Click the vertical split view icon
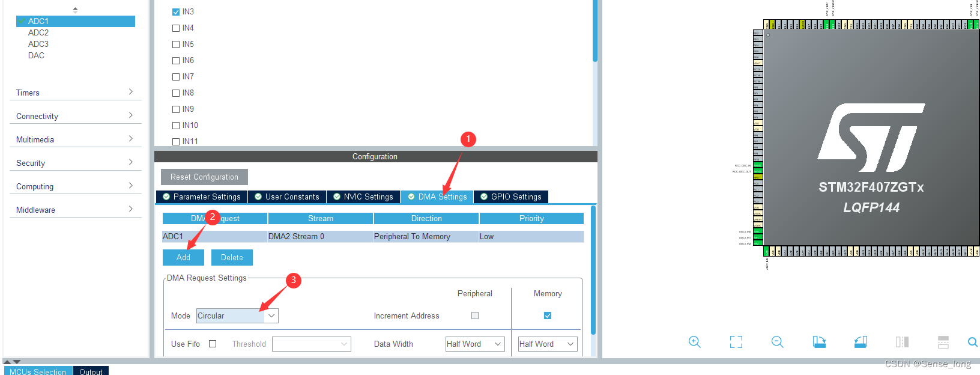The image size is (980, 375). 902,342
